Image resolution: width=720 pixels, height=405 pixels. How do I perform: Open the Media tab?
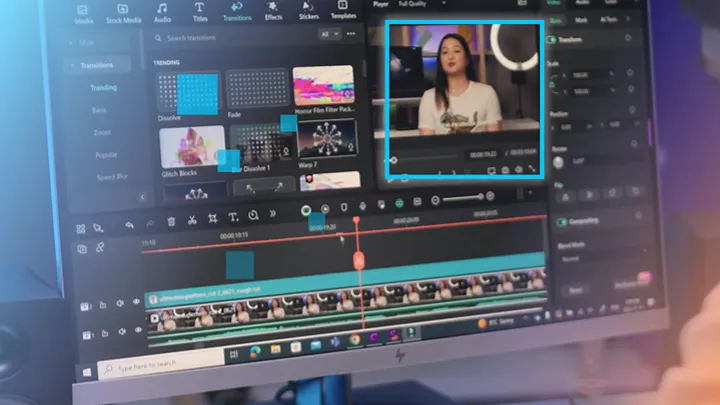pyautogui.click(x=84, y=15)
